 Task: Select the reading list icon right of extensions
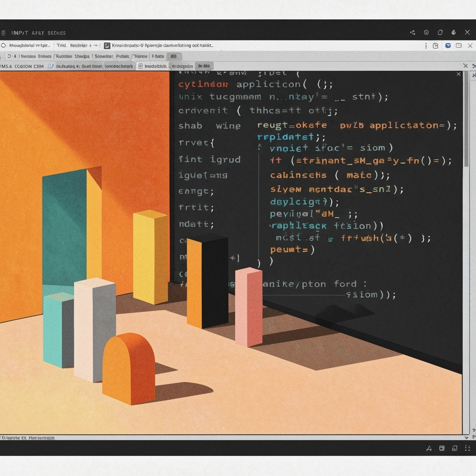[459, 46]
